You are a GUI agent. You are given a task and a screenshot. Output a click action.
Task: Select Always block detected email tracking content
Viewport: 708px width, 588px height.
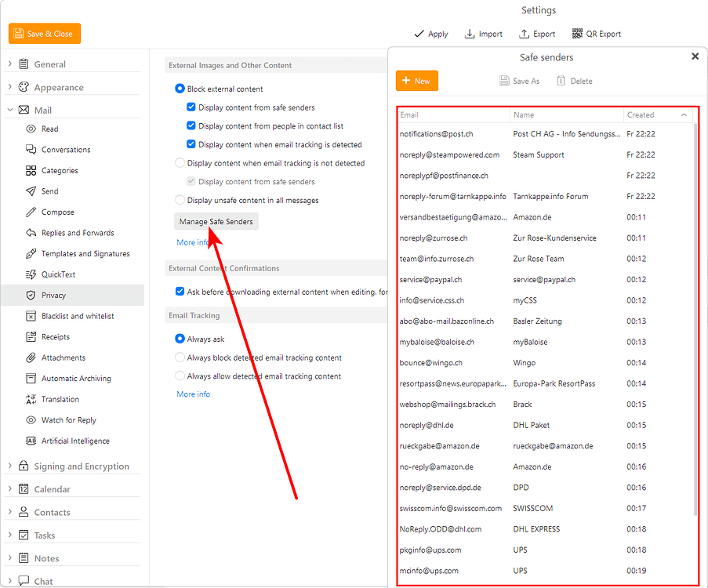[x=180, y=358]
